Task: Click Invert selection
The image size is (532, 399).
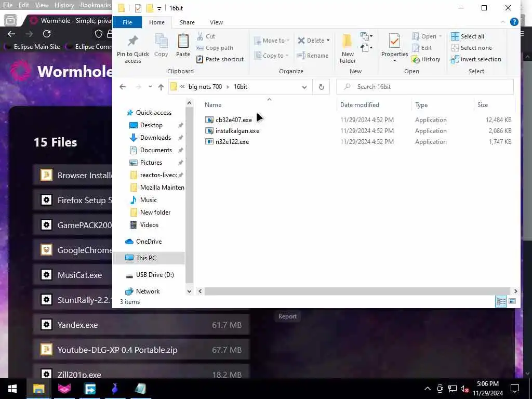Action: click(476, 59)
